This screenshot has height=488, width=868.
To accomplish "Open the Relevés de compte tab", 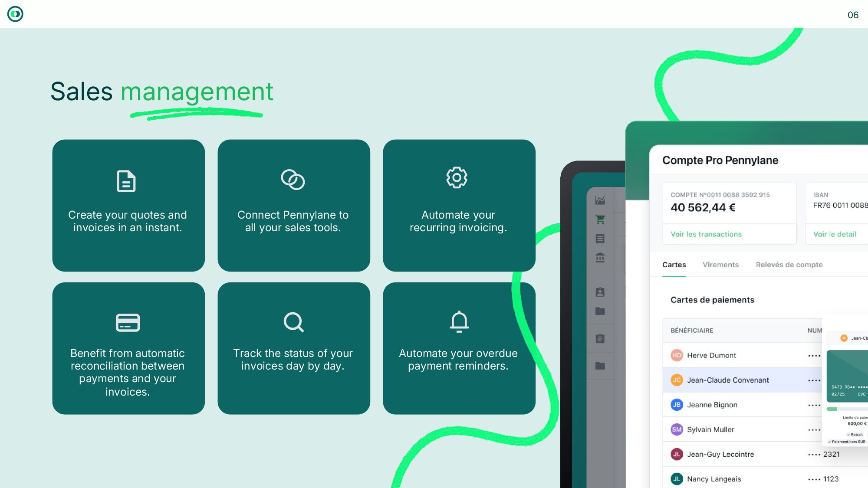I will point(789,265).
